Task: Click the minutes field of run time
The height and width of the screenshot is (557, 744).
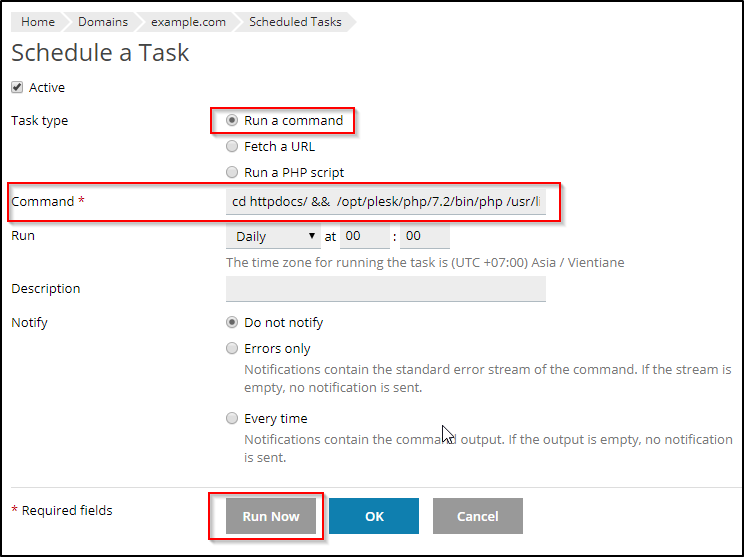Action: [424, 237]
